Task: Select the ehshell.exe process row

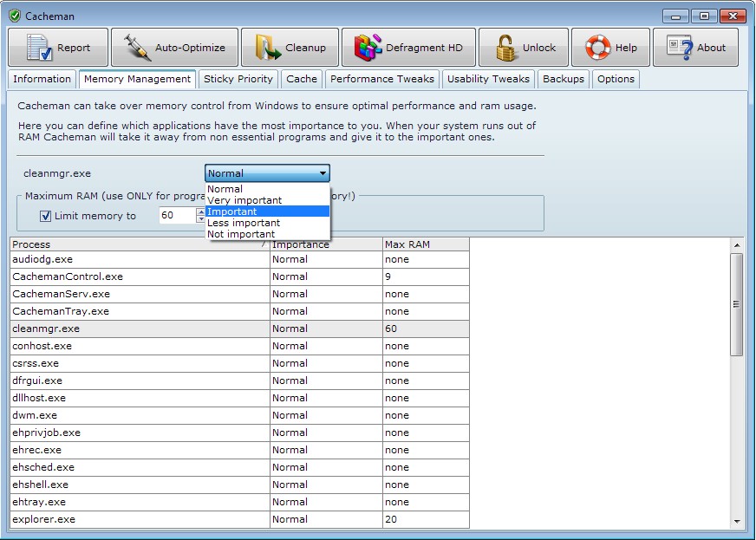Action: (239, 485)
